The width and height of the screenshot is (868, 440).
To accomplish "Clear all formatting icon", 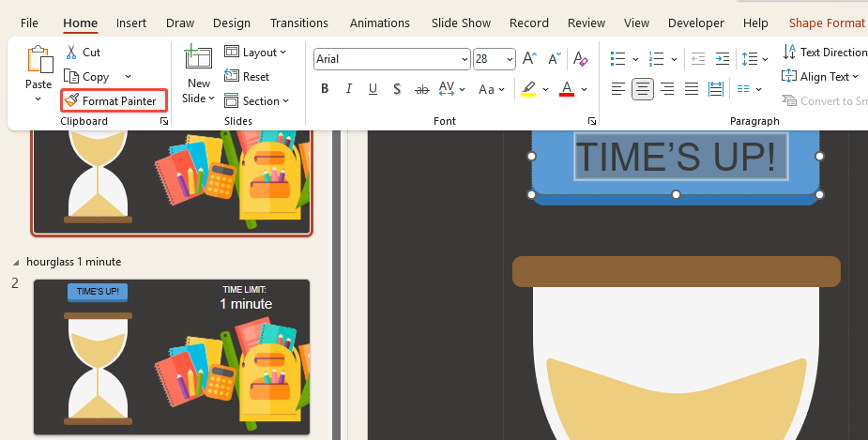I will click(x=581, y=59).
